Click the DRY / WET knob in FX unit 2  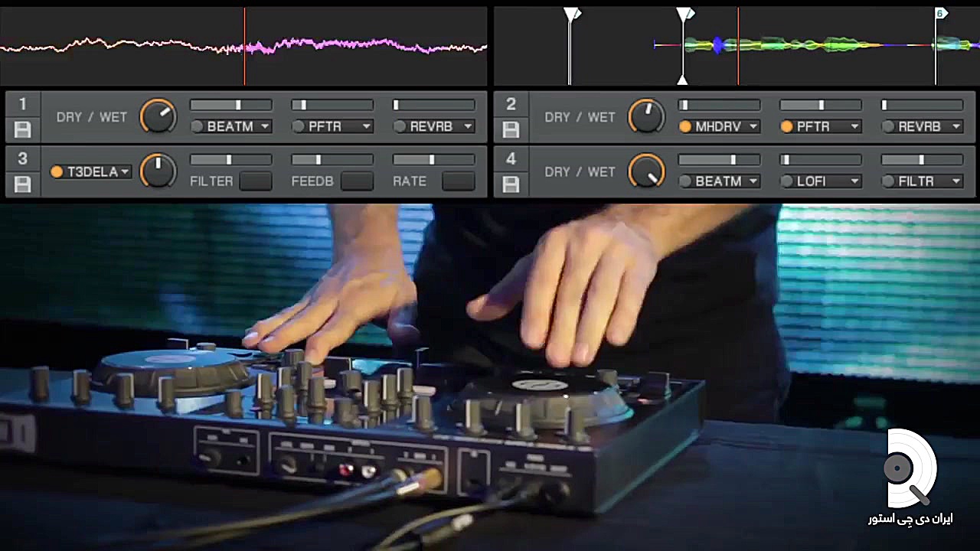[x=646, y=117]
